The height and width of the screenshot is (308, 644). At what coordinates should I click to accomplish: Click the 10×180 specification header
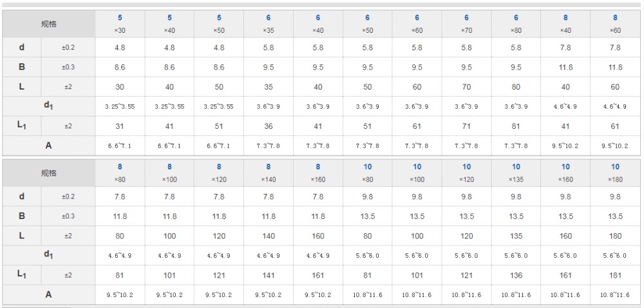click(615, 173)
